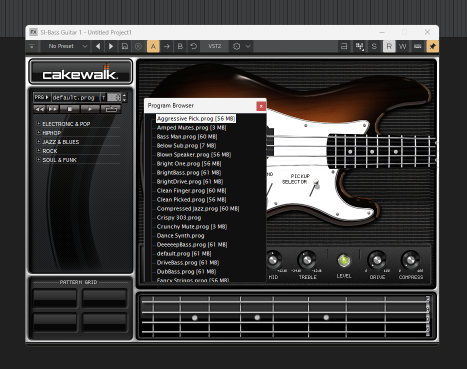Select Amped Mutes.prog entry
This screenshot has height=369, width=467.
coord(192,128)
